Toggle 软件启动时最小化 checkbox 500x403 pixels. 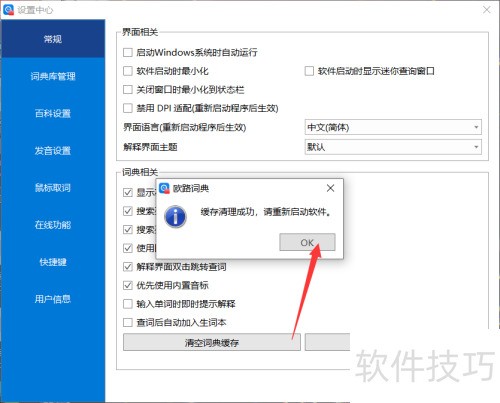[128, 71]
